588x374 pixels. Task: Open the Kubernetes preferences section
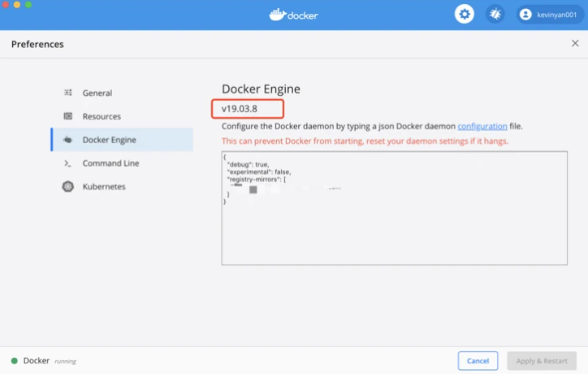point(122,187)
